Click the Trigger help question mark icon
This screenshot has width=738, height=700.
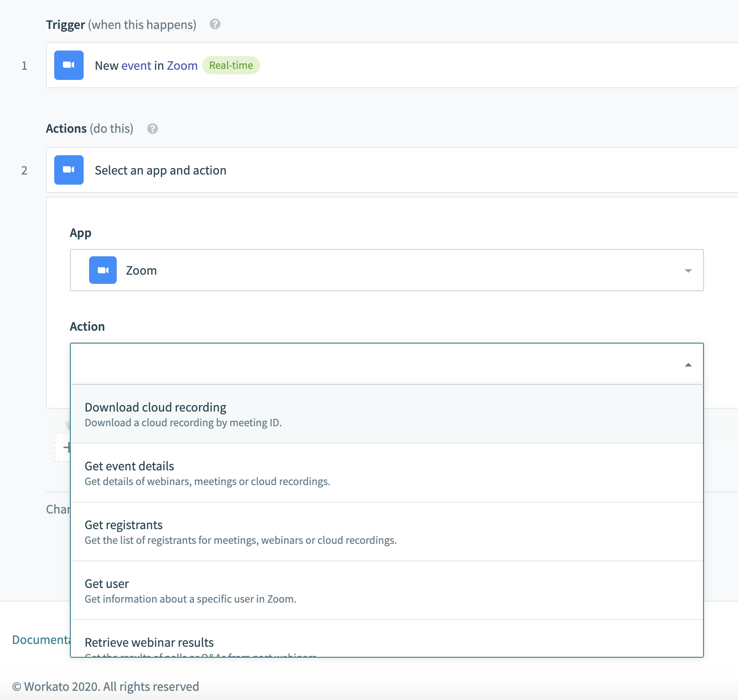tap(215, 24)
